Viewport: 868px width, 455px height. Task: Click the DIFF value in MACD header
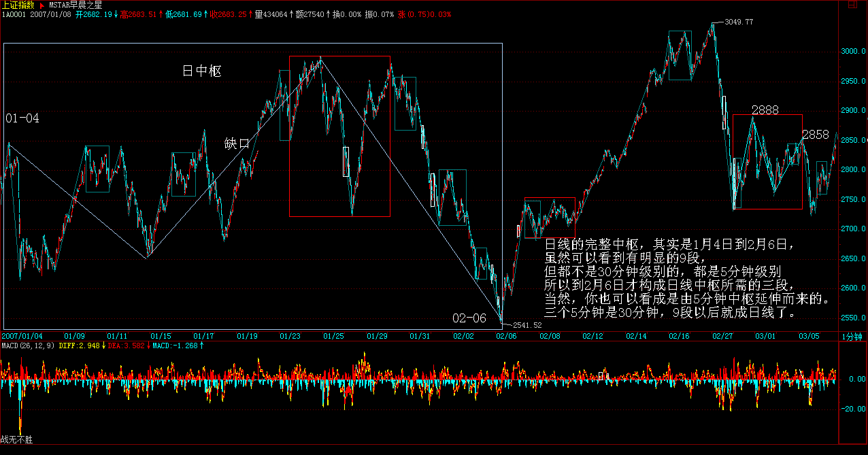pyautogui.click(x=80, y=346)
